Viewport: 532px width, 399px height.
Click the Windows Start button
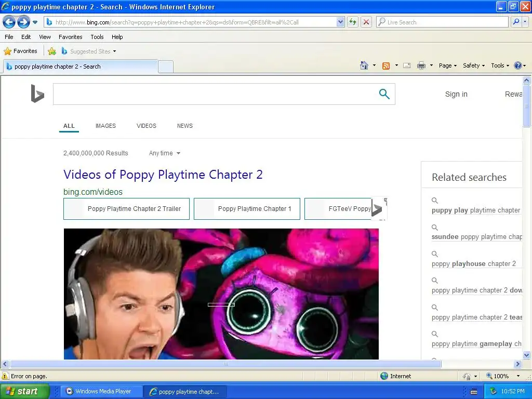[24, 391]
